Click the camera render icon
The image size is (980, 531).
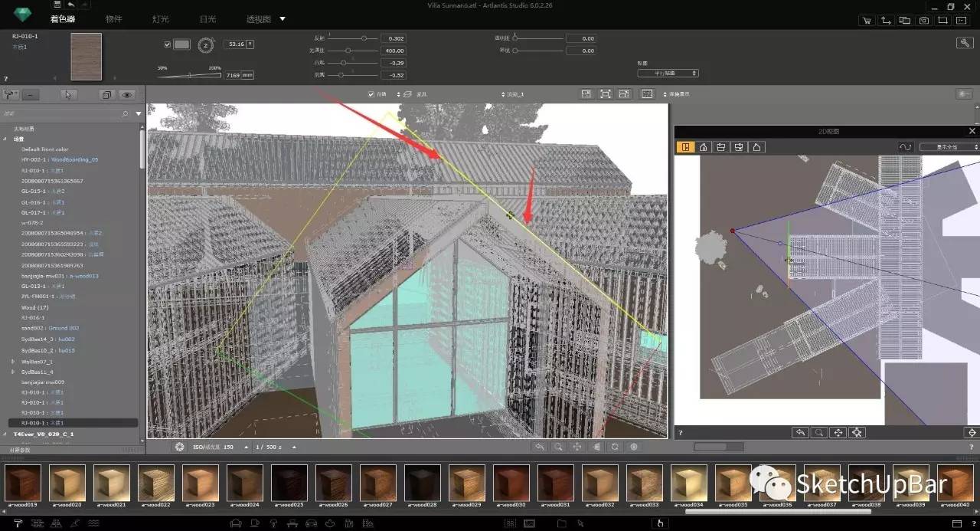coord(924,21)
